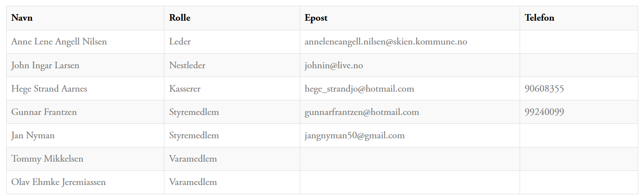644x196 pixels.
Task: Click the Rolle column header
Action: (x=179, y=18)
